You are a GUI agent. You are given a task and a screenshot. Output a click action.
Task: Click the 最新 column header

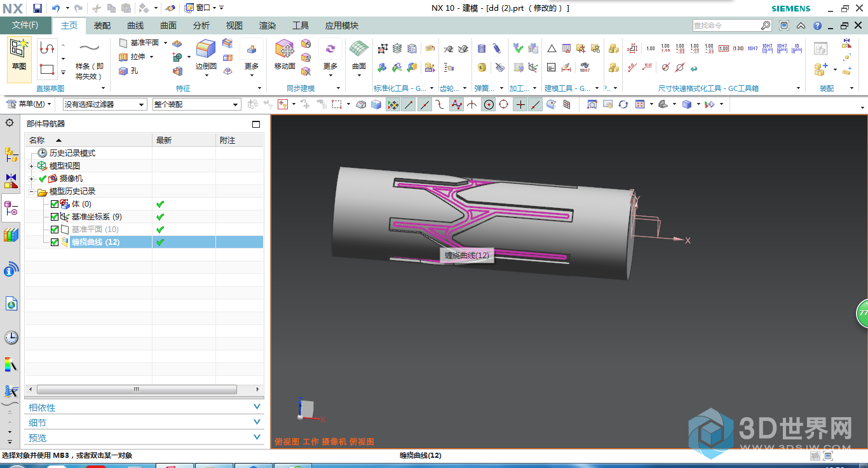pos(184,140)
